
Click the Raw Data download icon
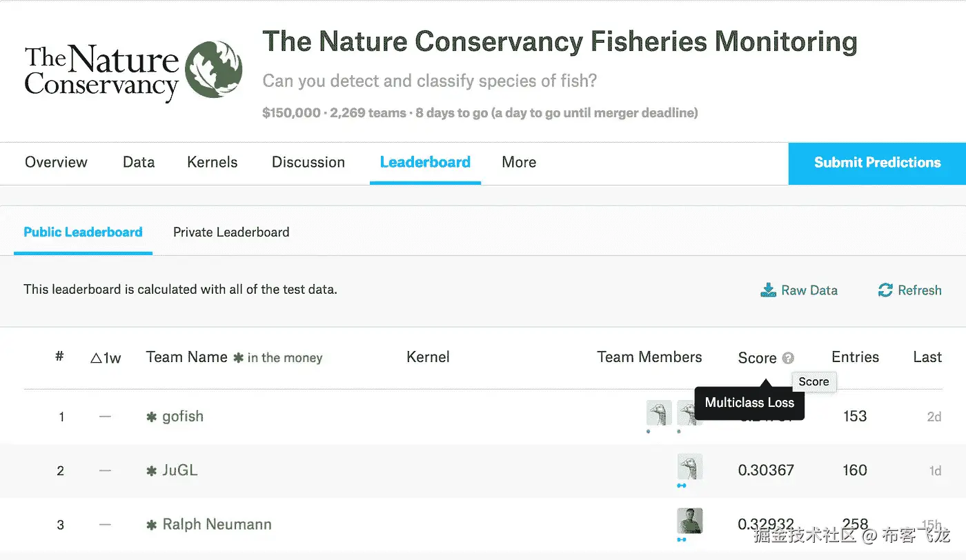click(768, 290)
